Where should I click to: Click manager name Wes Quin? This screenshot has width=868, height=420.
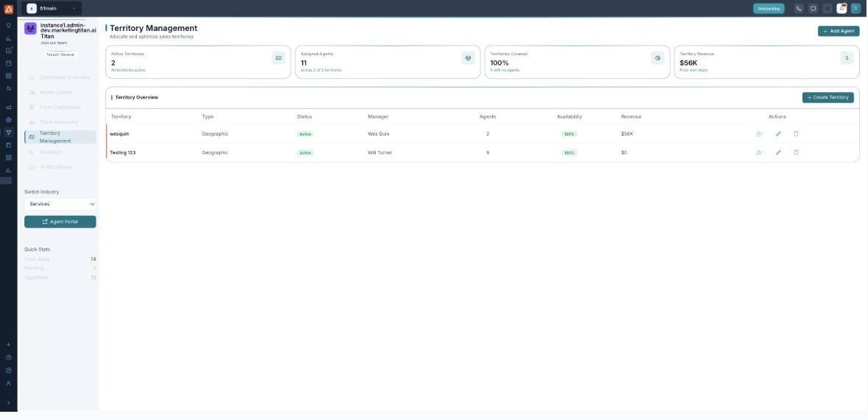click(379, 134)
